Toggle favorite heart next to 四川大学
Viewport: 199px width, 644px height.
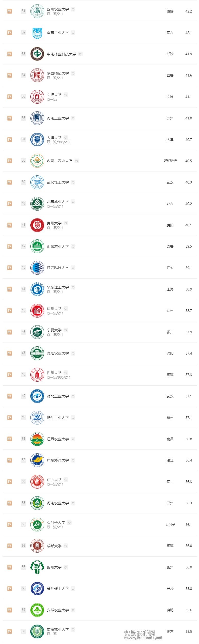tap(66, 373)
